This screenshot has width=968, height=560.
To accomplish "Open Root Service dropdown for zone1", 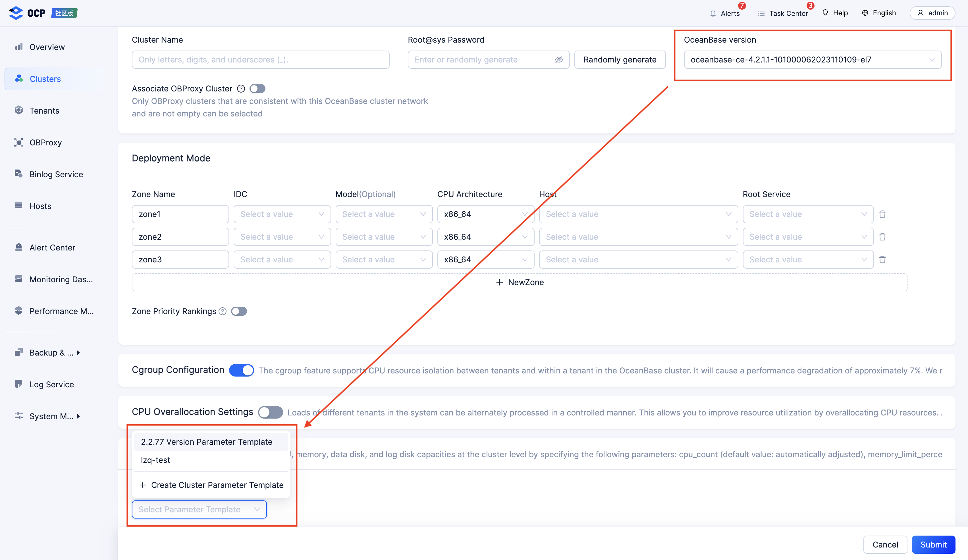I will (808, 214).
